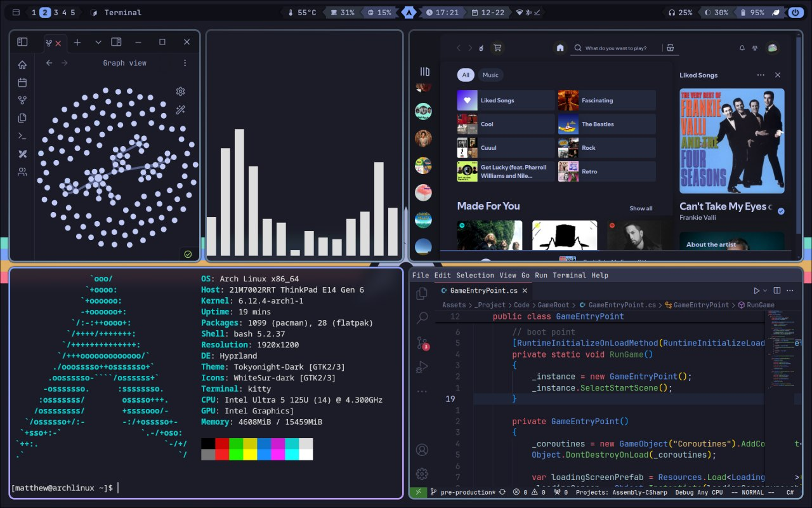Open Run and Debug in VS Code
The height and width of the screenshot is (508, 812).
(422, 367)
